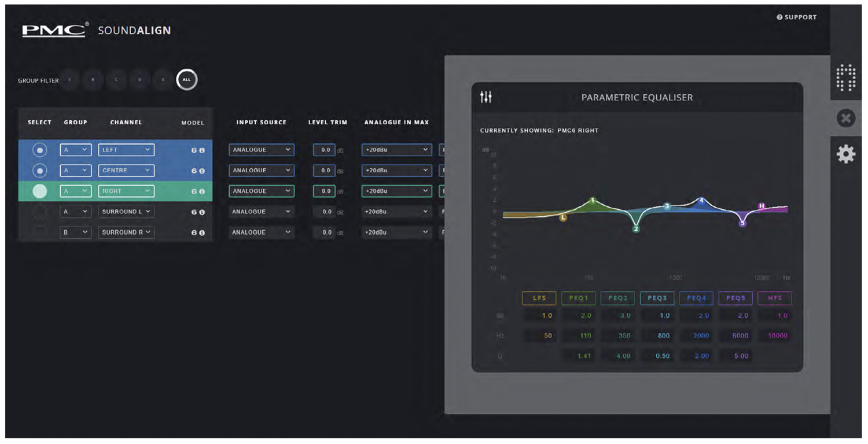Open input source dropdown for LEFT row
This screenshot has width=868, height=444.
[262, 150]
